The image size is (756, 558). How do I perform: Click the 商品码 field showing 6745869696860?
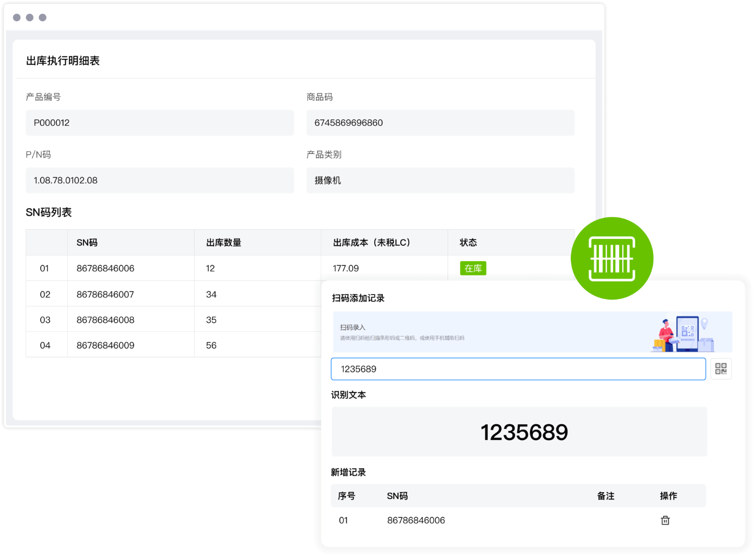point(440,123)
